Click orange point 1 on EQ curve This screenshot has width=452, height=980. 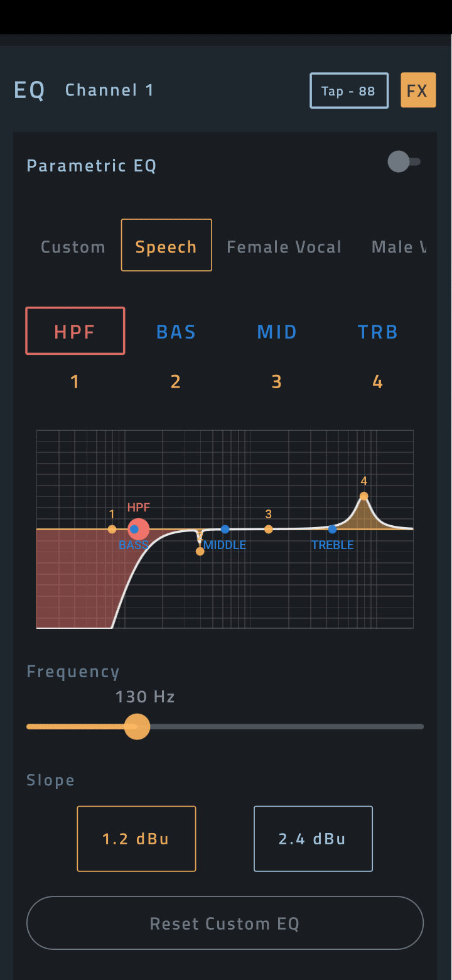[112, 529]
